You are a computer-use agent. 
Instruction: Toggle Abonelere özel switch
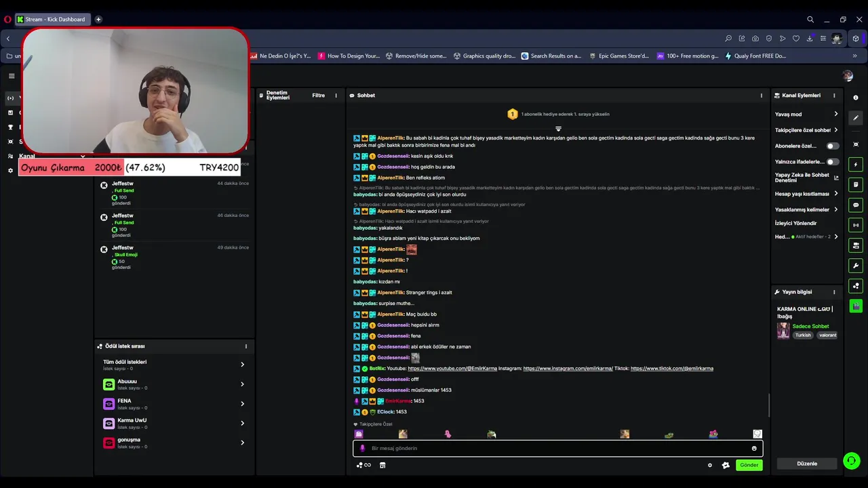833,146
